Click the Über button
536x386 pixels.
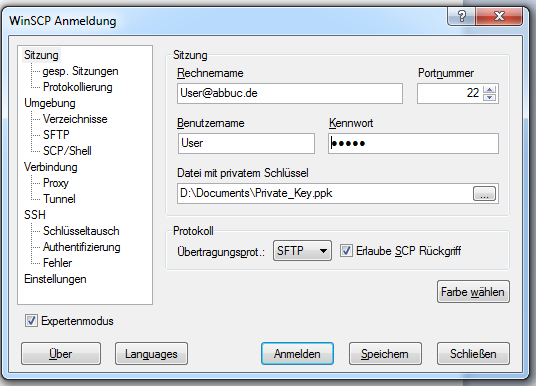(x=61, y=354)
